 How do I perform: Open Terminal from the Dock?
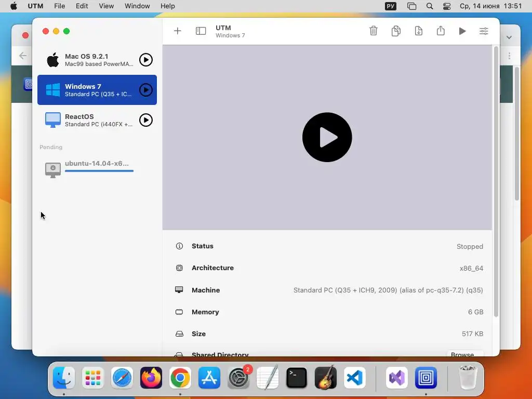pos(297,378)
